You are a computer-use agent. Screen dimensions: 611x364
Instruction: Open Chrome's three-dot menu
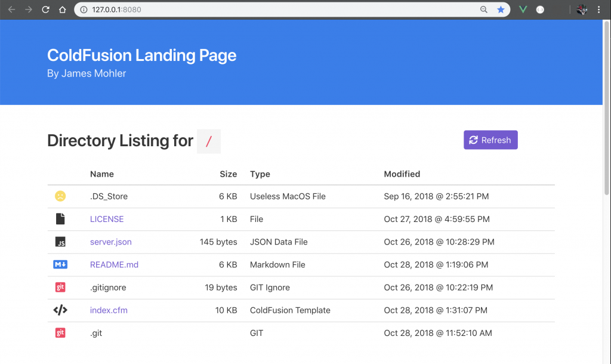tap(598, 10)
